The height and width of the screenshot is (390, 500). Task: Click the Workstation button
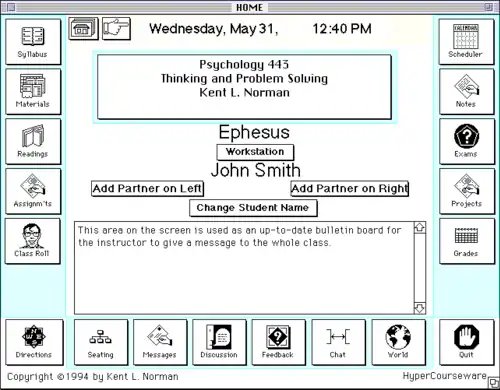[x=255, y=152]
